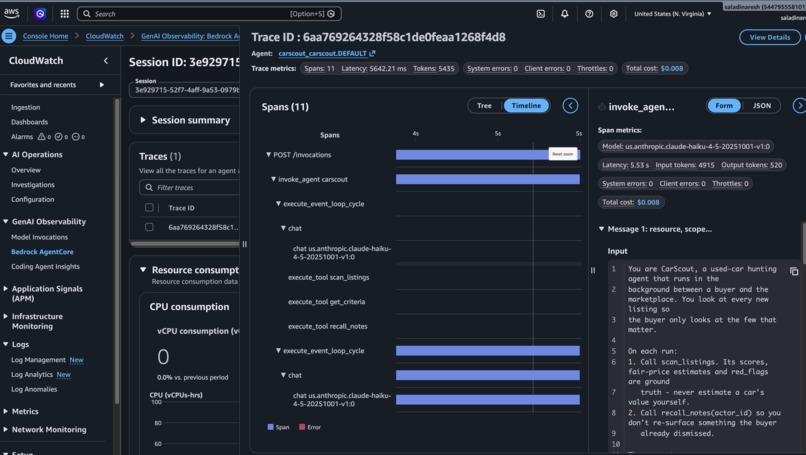806x455 pixels.
Task: Open the Amazon Q icon in header
Action: point(40,14)
